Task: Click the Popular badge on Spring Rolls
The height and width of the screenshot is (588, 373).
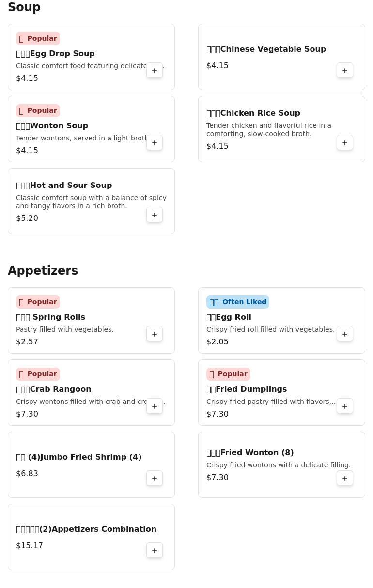Action: click(38, 302)
